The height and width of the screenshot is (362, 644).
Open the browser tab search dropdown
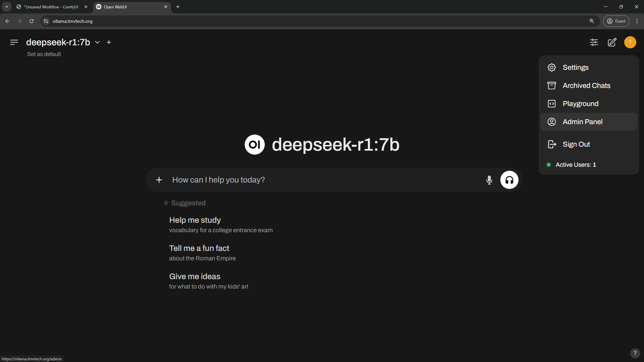tap(7, 7)
